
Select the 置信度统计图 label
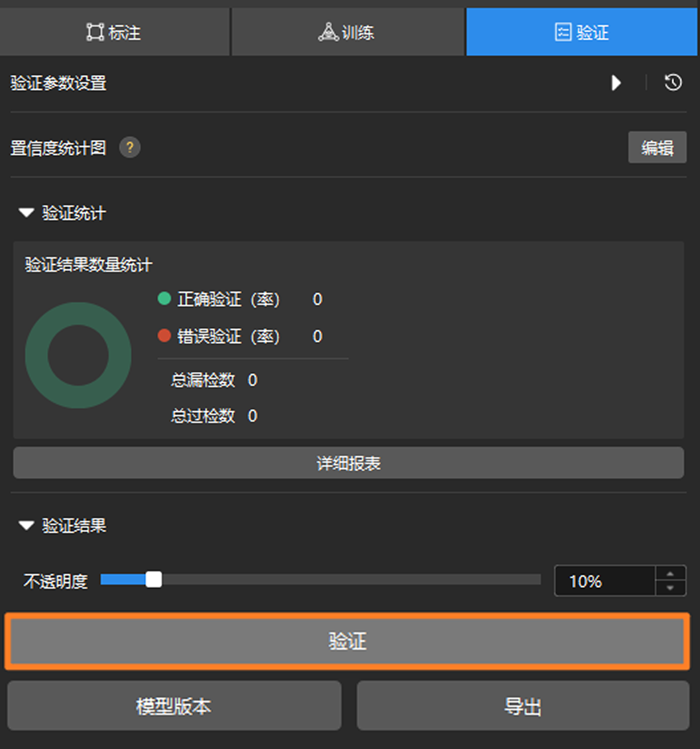tap(58, 148)
